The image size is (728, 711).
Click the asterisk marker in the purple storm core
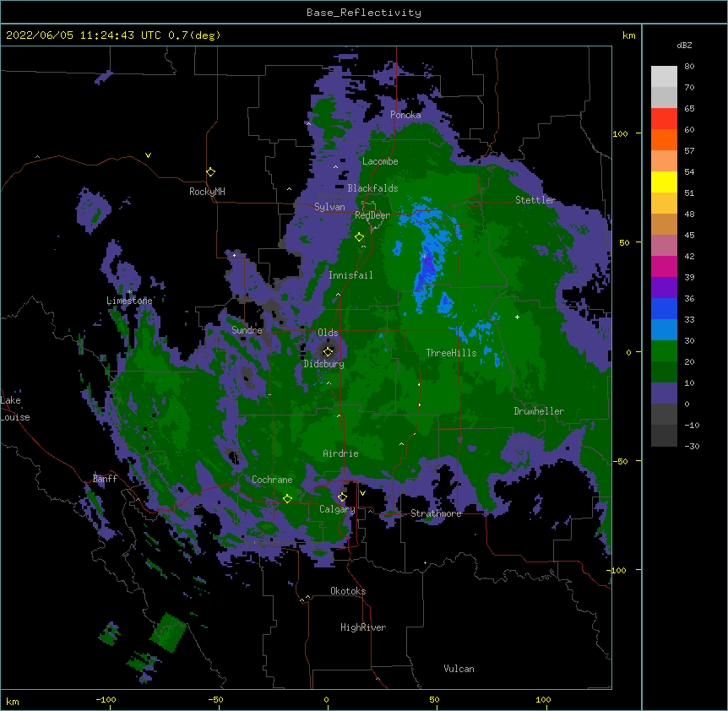pyautogui.click(x=424, y=257)
